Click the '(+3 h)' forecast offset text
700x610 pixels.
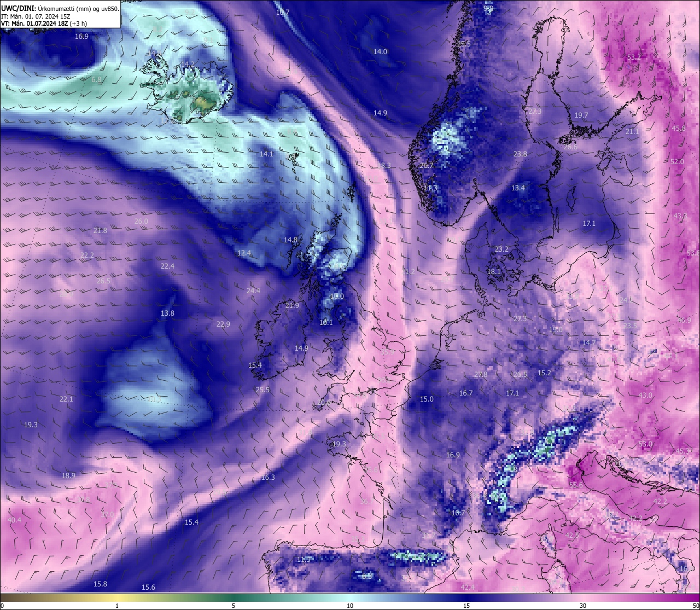tap(77, 24)
